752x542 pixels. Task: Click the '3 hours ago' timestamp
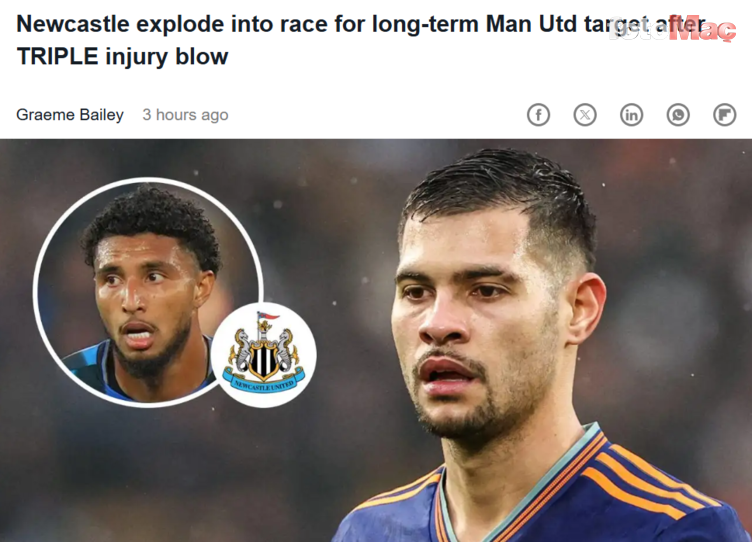pos(185,115)
